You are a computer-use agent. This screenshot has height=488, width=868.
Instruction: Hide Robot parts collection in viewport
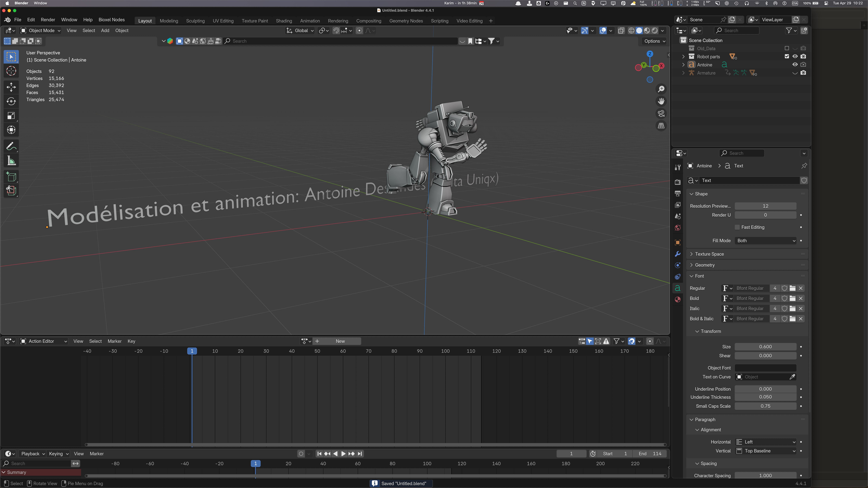(x=795, y=57)
